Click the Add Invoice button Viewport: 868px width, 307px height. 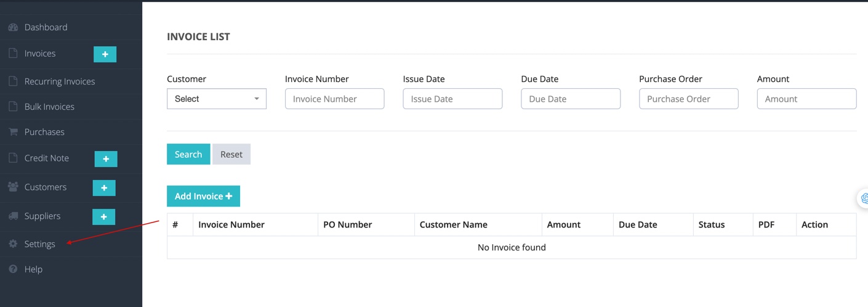click(x=203, y=196)
